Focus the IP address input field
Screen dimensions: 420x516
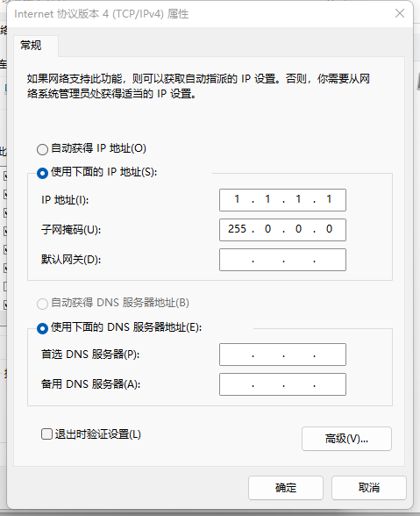click(x=282, y=200)
